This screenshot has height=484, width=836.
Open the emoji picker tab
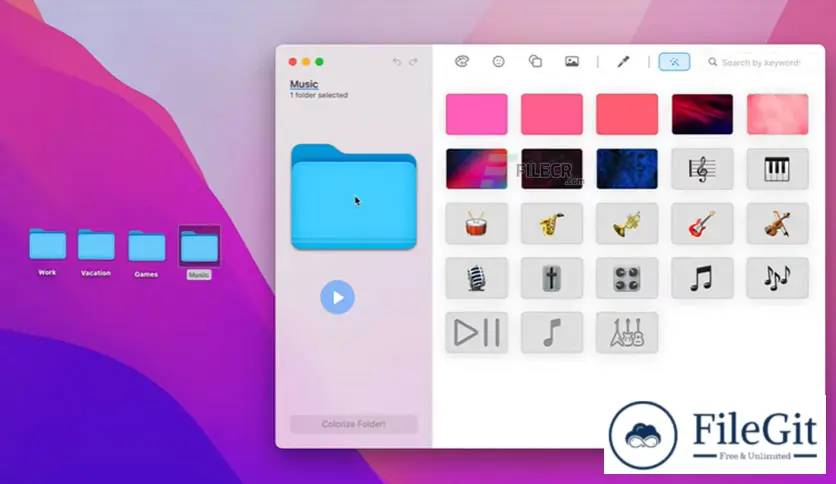tap(498, 62)
